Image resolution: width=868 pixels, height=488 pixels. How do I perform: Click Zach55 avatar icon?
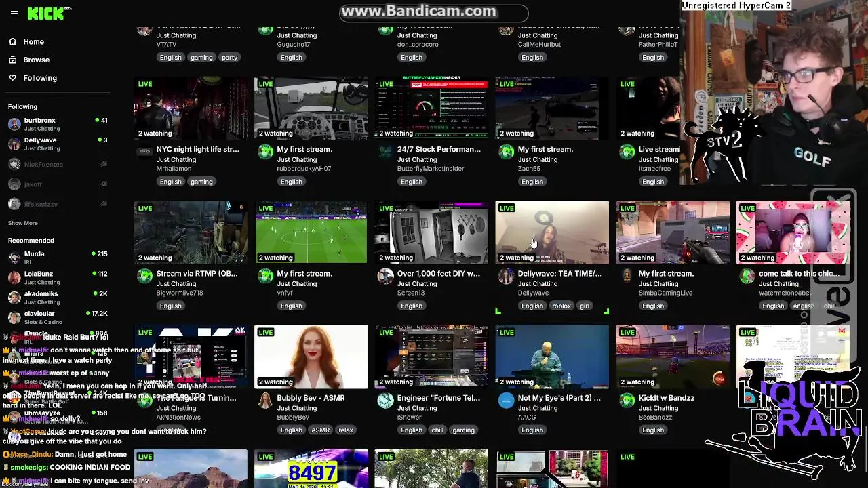click(506, 152)
